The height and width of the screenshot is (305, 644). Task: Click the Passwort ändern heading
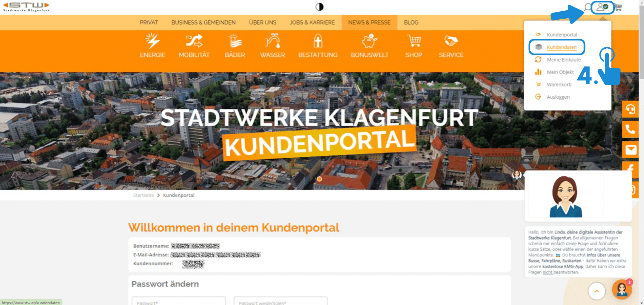point(165,284)
